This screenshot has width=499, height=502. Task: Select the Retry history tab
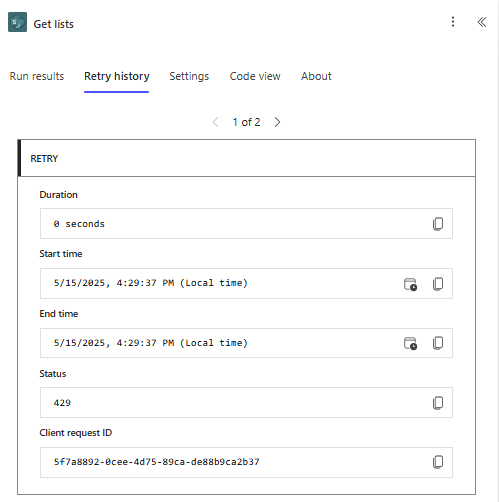click(117, 76)
